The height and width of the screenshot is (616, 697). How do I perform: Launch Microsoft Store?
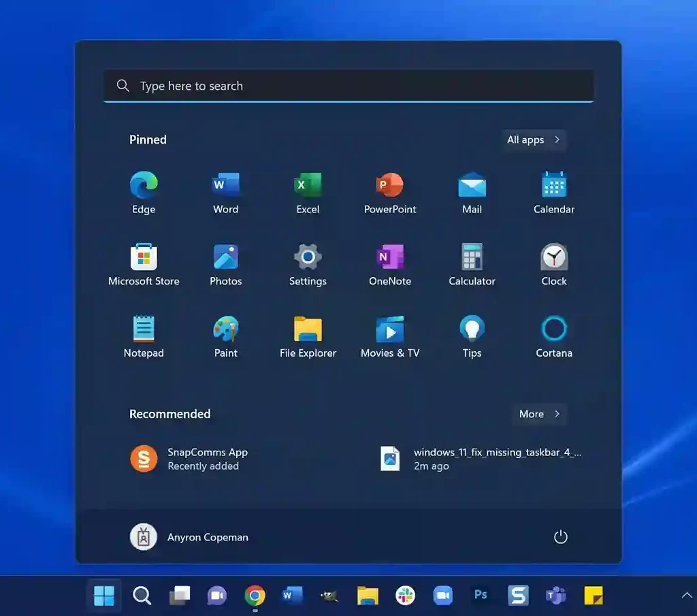[x=144, y=265]
